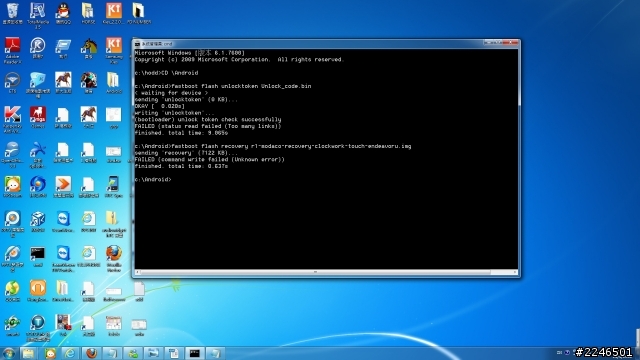The width and height of the screenshot is (640, 360).
Task: Open the cmd window title bar system icon
Action: (138, 44)
